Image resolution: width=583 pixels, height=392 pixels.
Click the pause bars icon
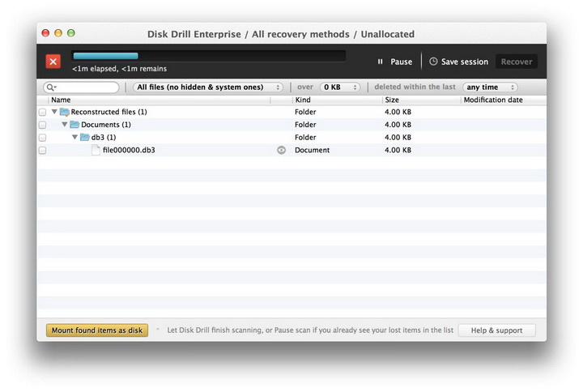pyautogui.click(x=380, y=62)
